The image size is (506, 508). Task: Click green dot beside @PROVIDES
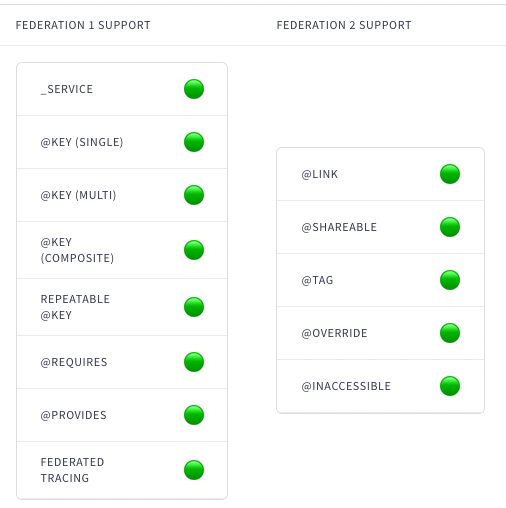coord(194,415)
